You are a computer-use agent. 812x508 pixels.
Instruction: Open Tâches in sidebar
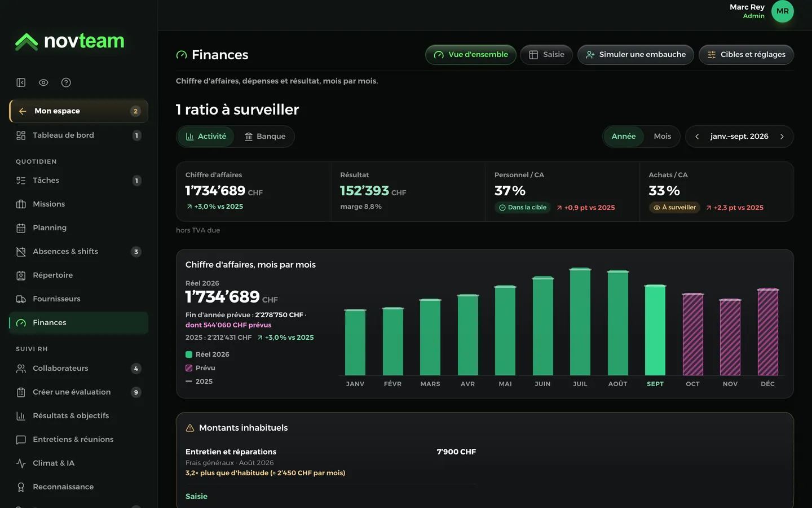(78, 181)
